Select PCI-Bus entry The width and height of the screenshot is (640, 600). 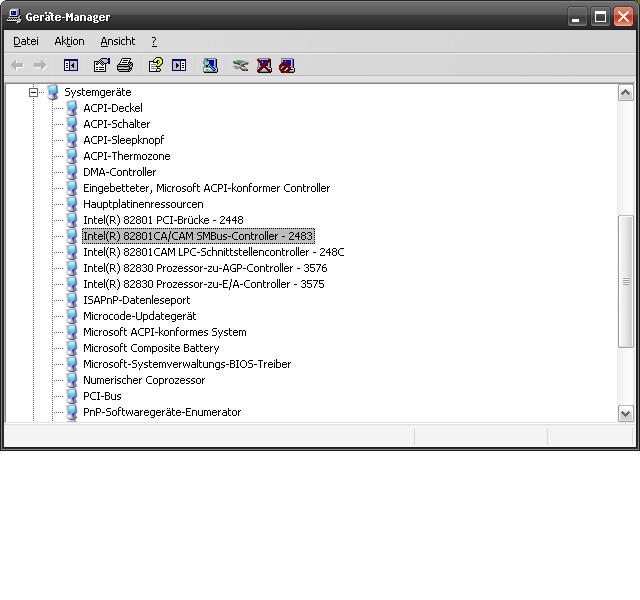click(x=102, y=396)
